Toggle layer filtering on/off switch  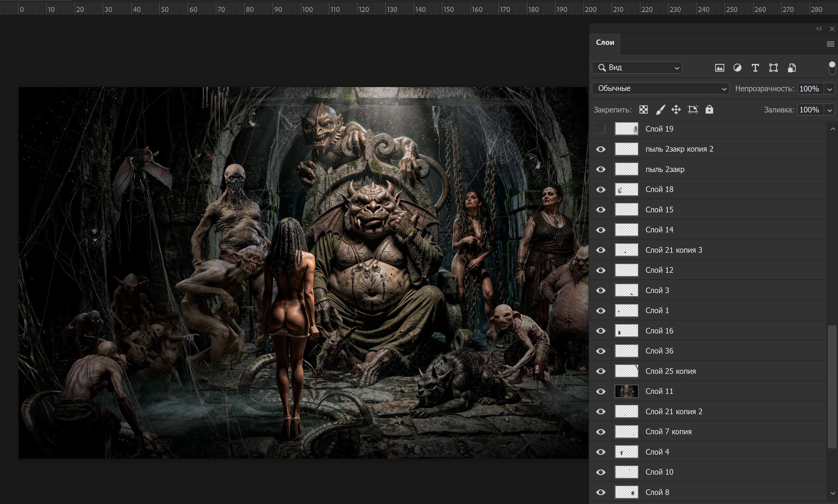coord(832,68)
